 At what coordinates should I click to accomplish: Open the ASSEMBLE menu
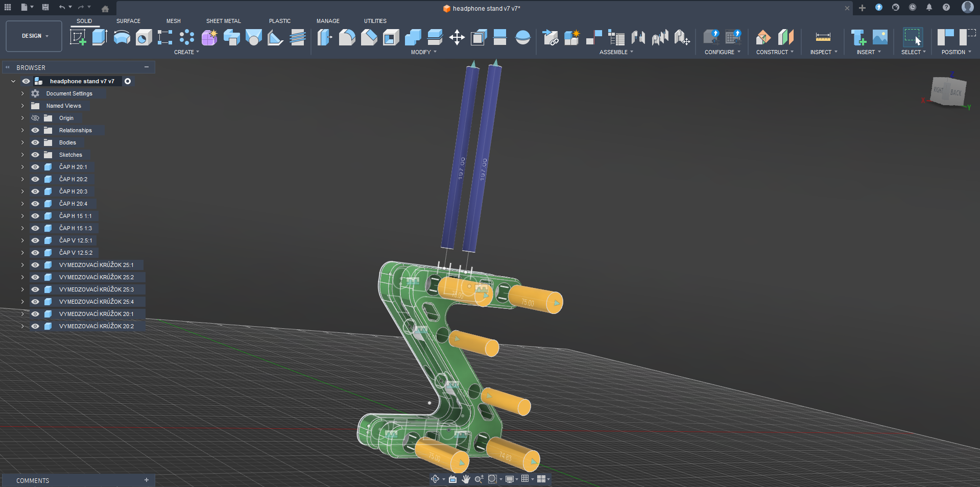[x=616, y=52]
